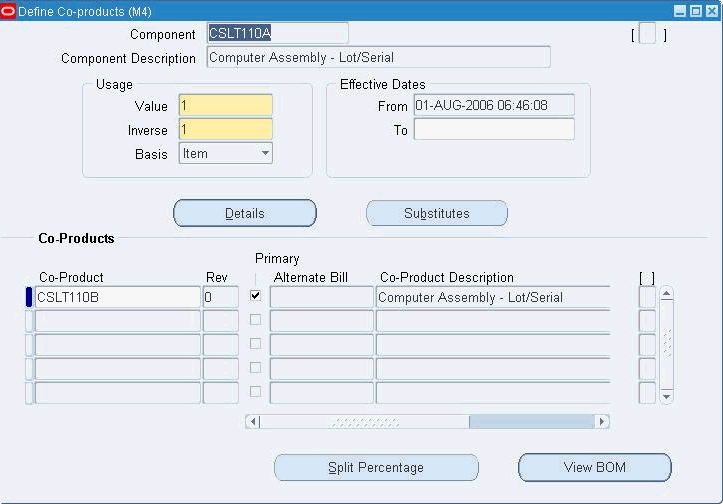Click the Oracle icon in title bar
Viewport: 723px width, 504px height.
pos(8,11)
